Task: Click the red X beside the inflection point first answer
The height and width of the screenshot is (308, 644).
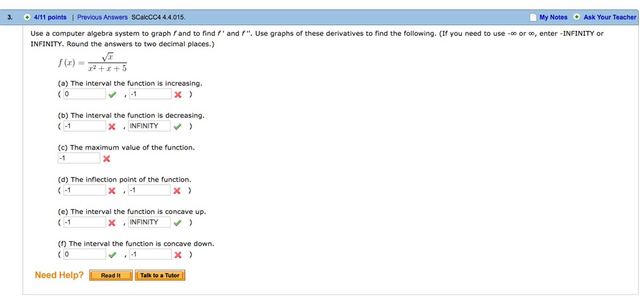Action: click(x=111, y=191)
